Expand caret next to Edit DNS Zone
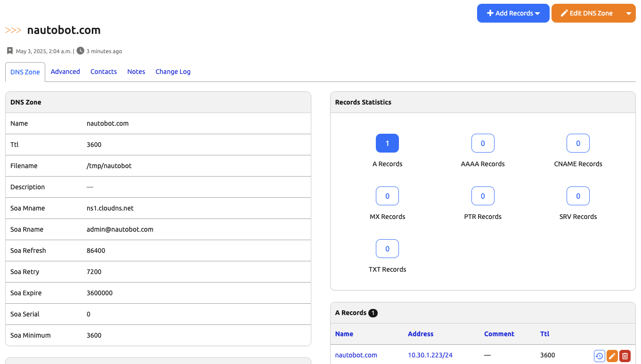This screenshot has height=364, width=641. tap(628, 13)
